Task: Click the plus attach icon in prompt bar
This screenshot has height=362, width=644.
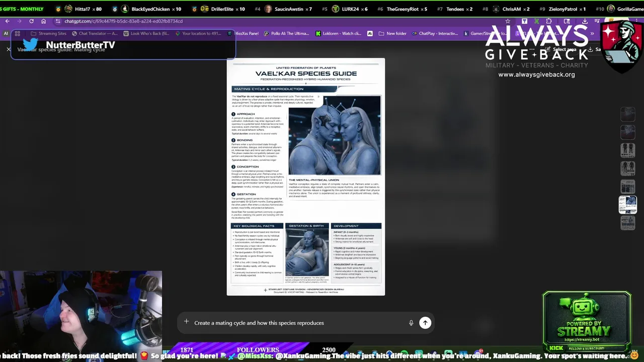Action: pyautogui.click(x=186, y=322)
